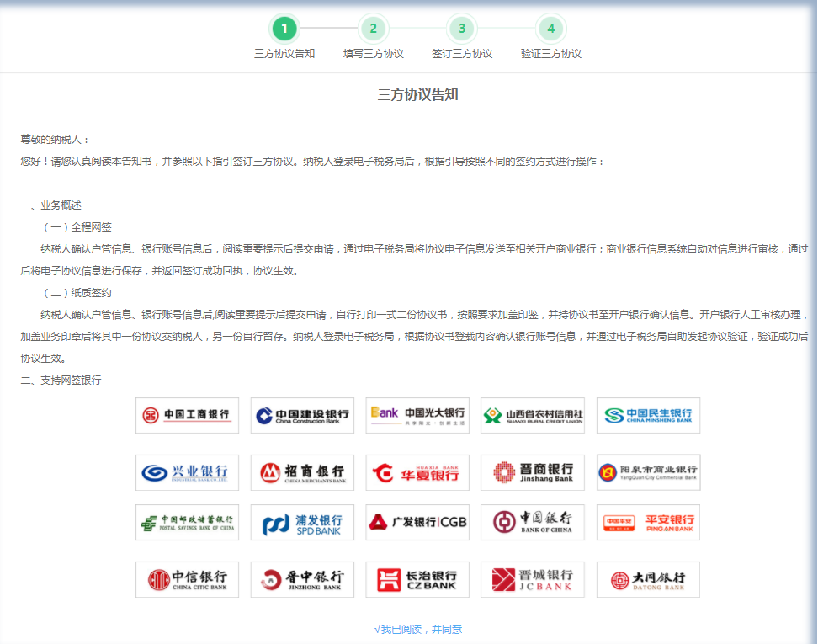Select the Bank of China 中国银行 logo
This screenshot has height=644, width=818.
533,522
